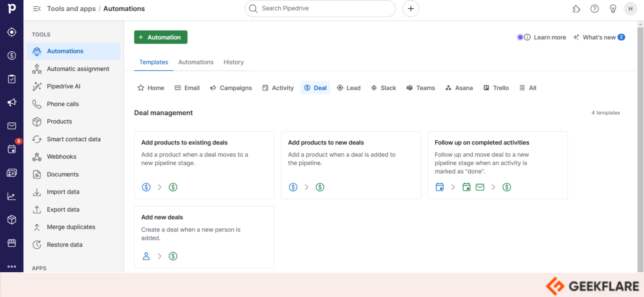Open Import data in sidebar
644x297 pixels.
click(74, 192)
